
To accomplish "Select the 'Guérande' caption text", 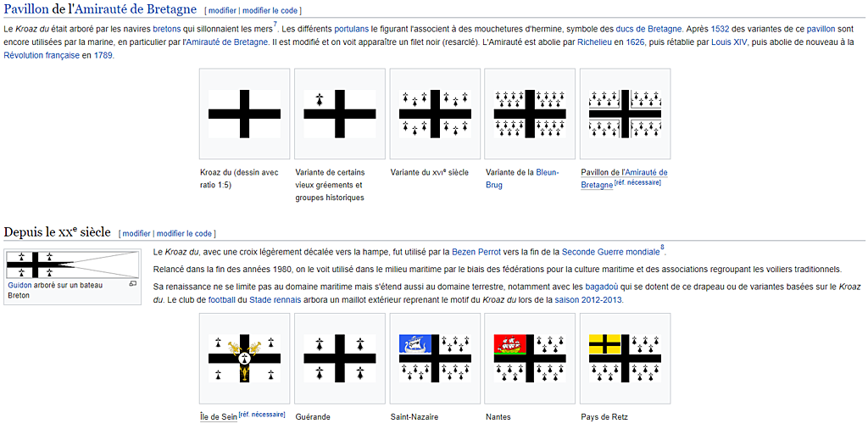I will [313, 417].
